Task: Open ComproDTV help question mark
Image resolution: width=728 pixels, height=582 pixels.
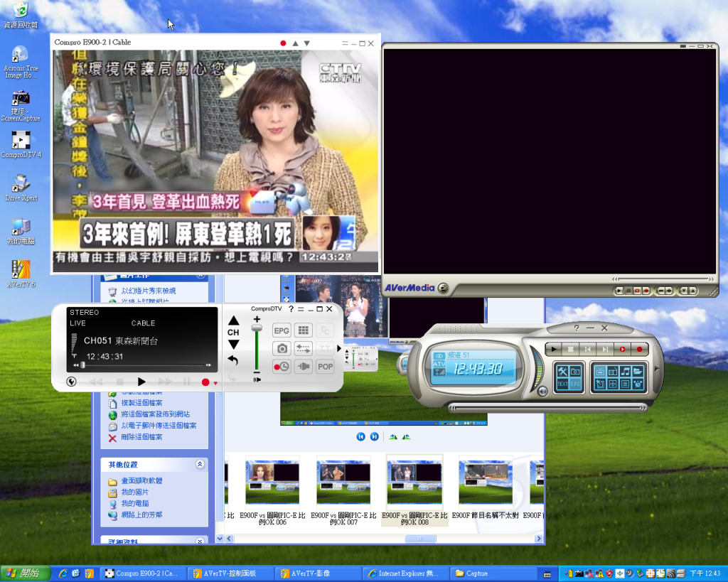Action: click(291, 308)
